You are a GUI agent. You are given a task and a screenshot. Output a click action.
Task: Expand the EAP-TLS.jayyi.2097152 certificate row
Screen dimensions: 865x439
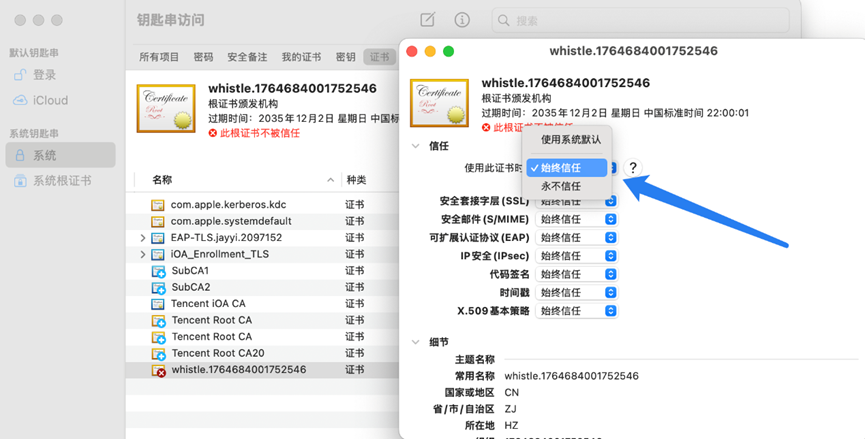click(142, 238)
